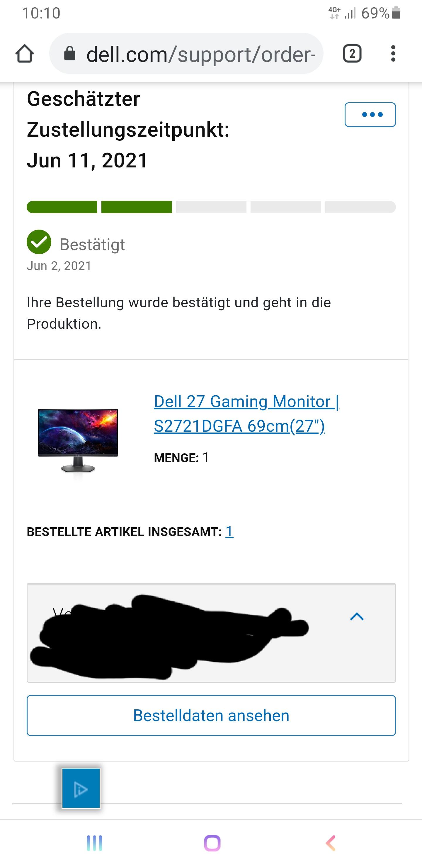Tap the browser home icon
422x868 pixels.
25,54
